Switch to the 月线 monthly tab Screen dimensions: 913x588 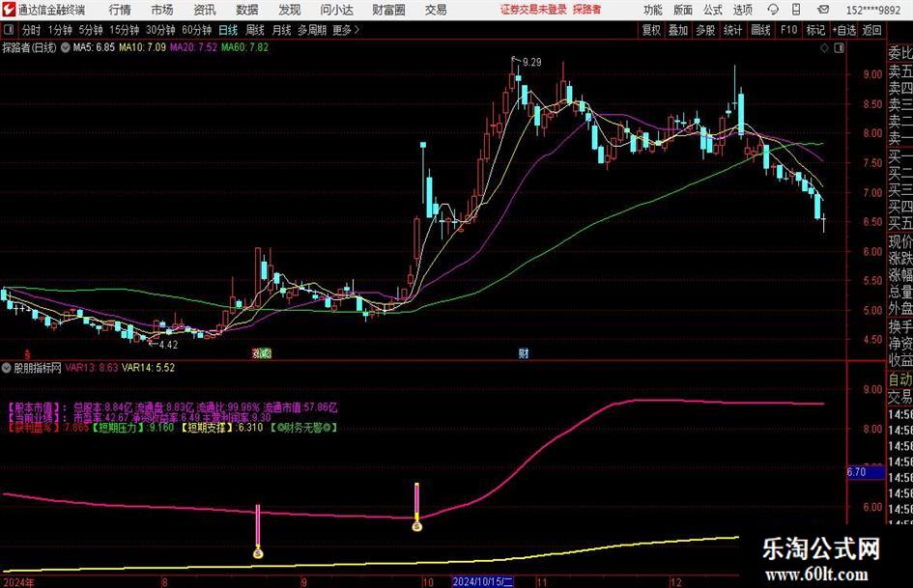pyautogui.click(x=281, y=30)
